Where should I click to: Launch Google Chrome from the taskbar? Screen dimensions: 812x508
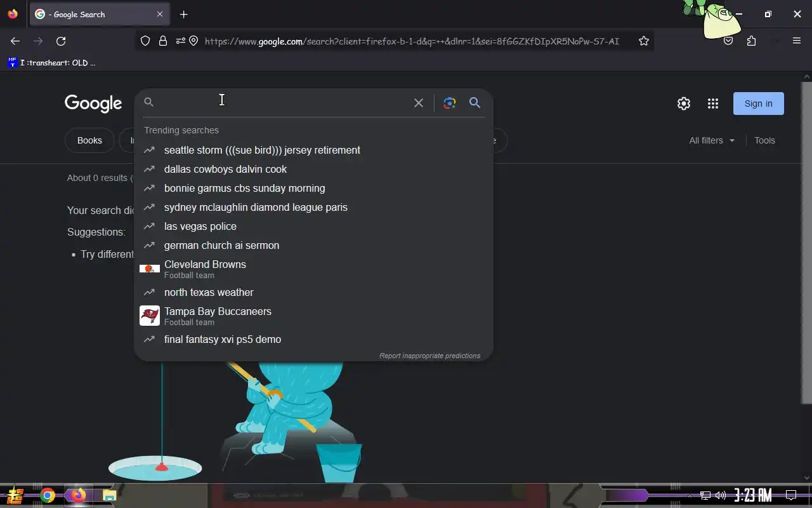48,495
